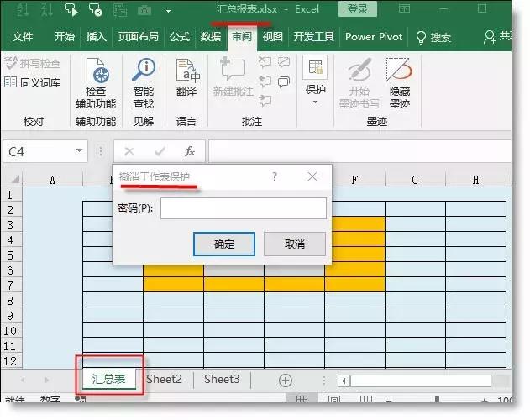This screenshot has height=420, width=530.
Task: Select column A header
Action: (x=52, y=180)
